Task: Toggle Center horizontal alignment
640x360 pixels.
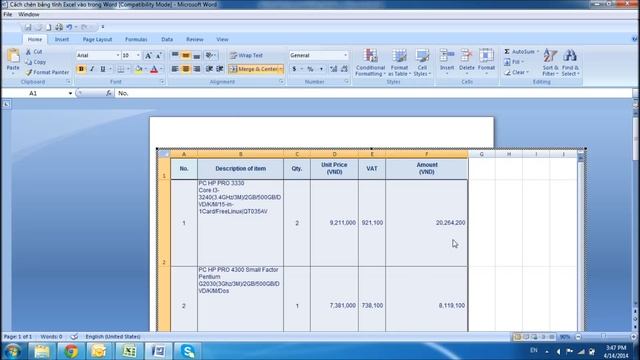Action: (x=186, y=69)
